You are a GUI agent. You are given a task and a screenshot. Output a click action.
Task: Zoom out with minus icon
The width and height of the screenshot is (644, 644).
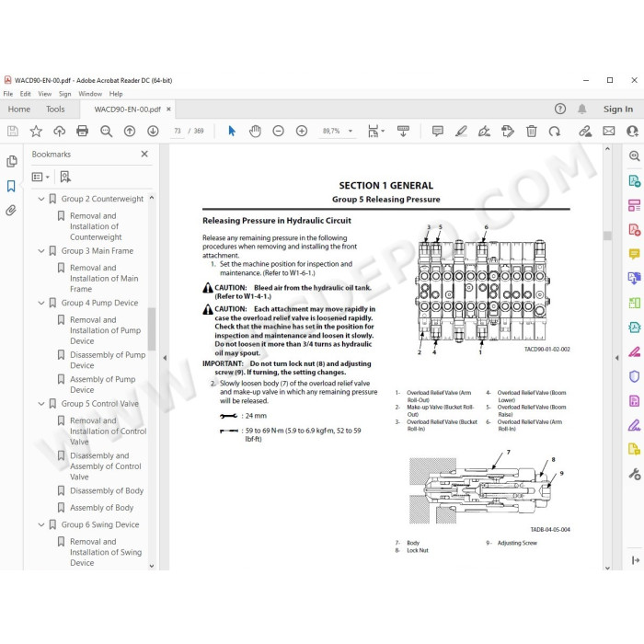coord(279,131)
